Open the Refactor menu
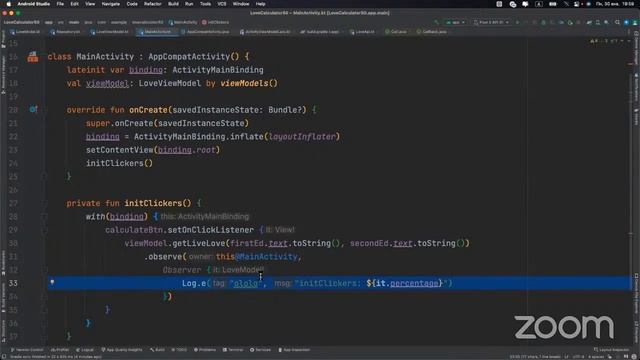640x360 pixels. tap(153, 4)
